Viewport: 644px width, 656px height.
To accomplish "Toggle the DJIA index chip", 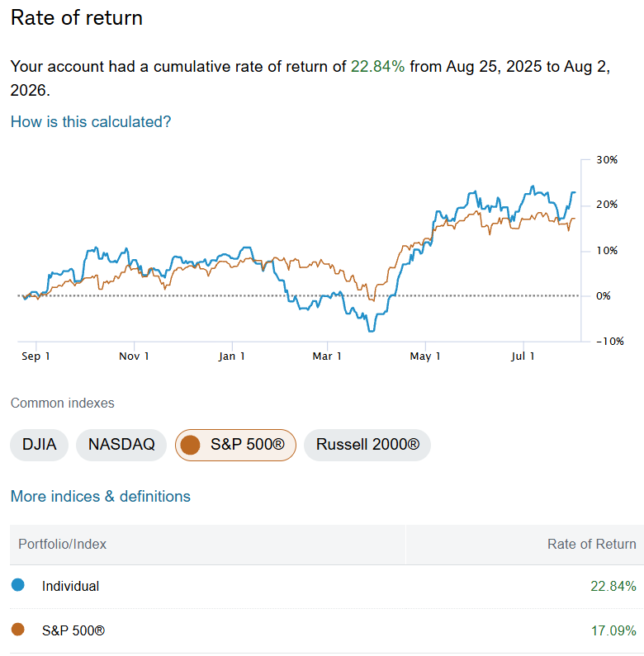I will point(39,445).
